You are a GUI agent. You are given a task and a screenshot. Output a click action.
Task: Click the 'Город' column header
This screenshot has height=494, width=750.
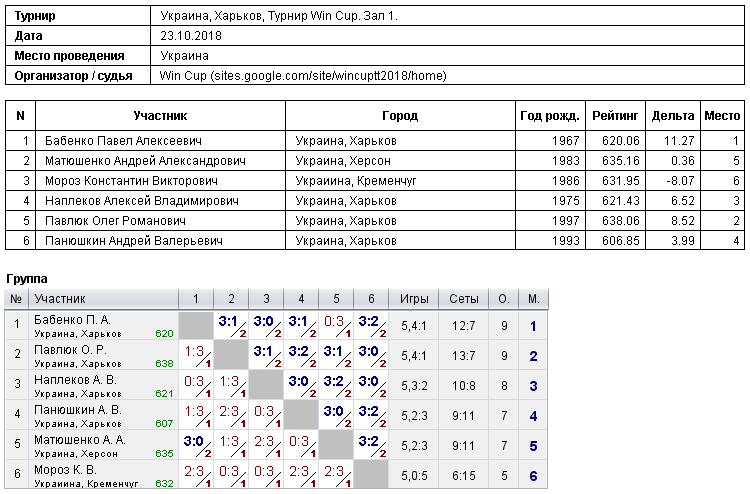[400, 116]
